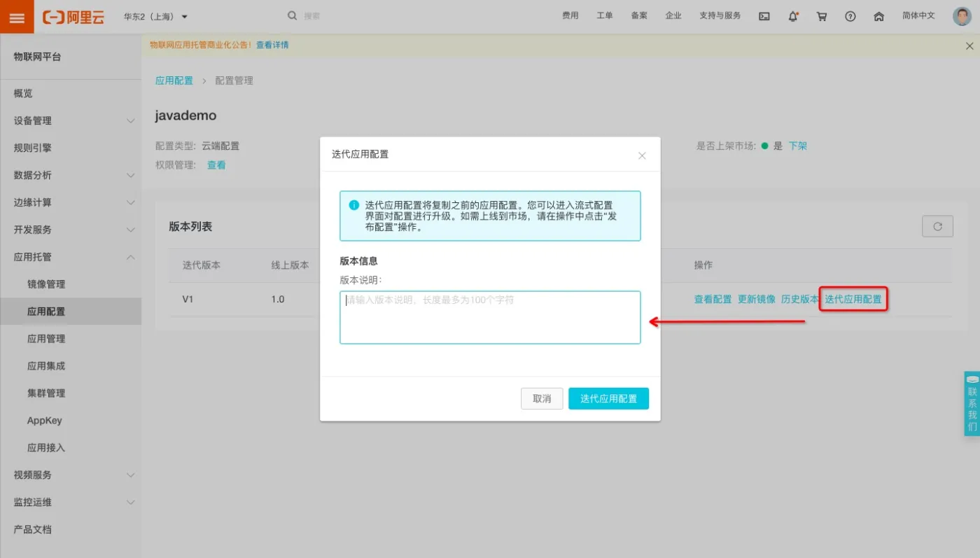This screenshot has width=980, height=558.
Task: Refresh the version list
Action: click(937, 226)
